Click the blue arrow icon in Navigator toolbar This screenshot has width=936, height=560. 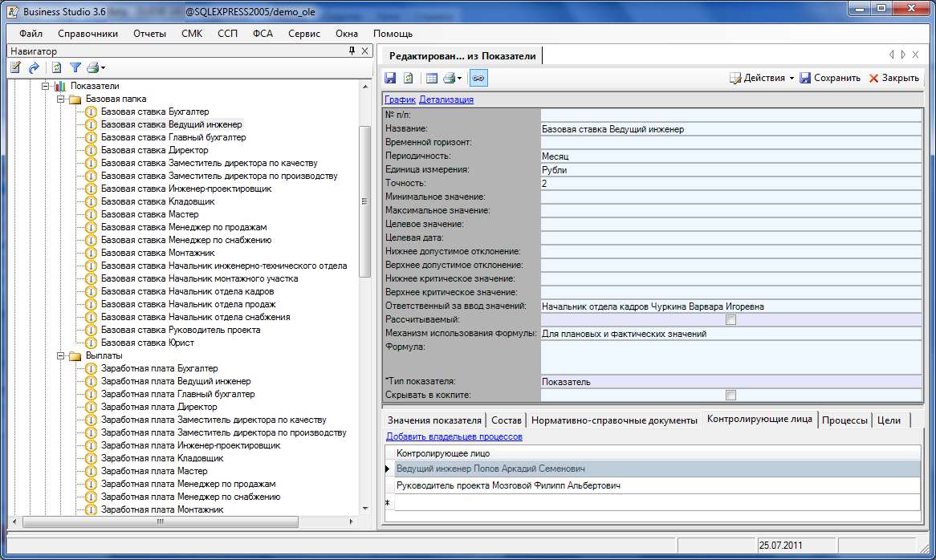click(34, 68)
